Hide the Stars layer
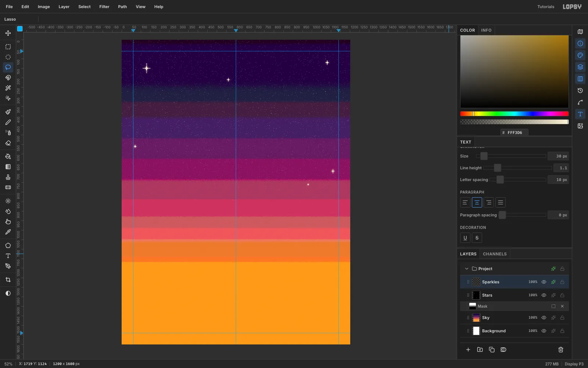 click(544, 295)
